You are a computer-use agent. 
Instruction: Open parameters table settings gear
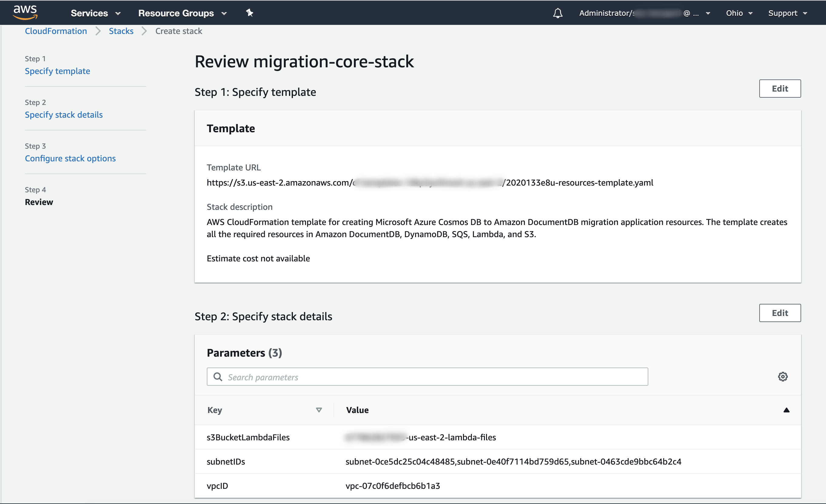[x=782, y=377]
